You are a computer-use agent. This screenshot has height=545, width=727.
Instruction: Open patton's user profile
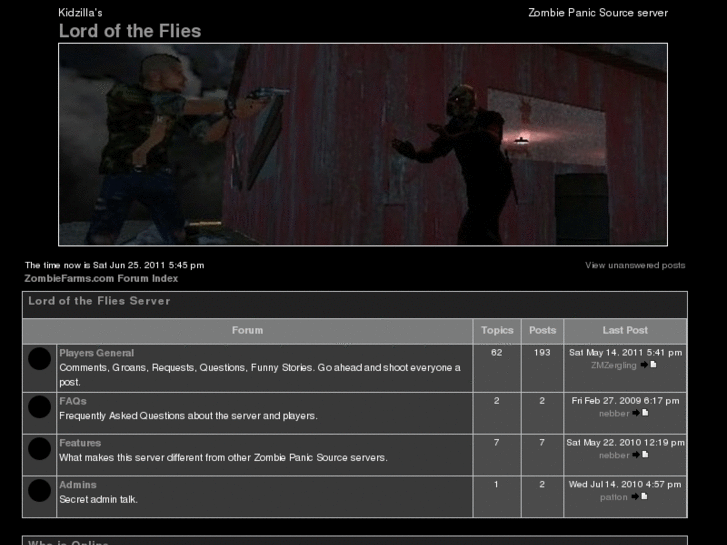[613, 497]
